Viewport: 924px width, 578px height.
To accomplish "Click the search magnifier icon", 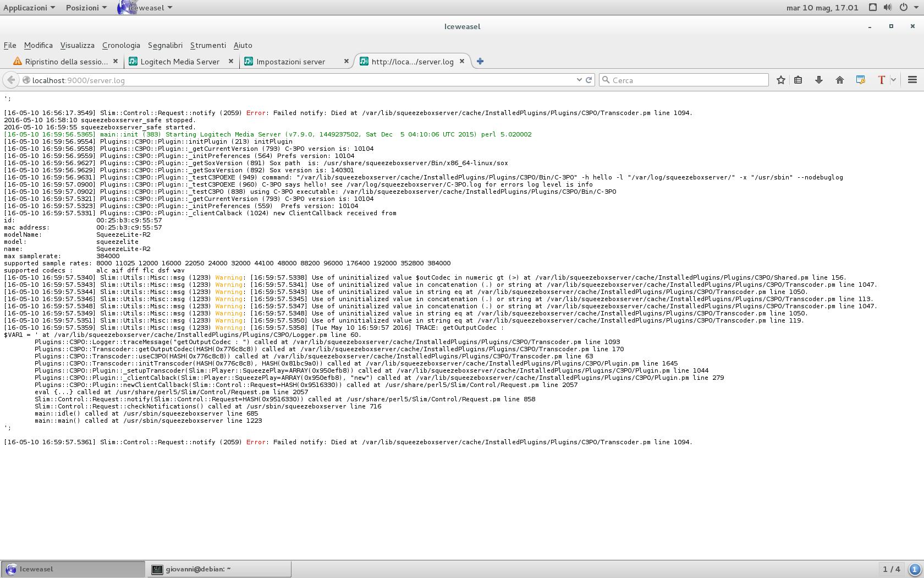I will coord(606,80).
